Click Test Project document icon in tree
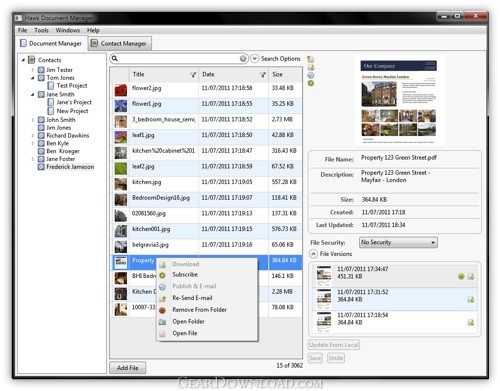 [x=51, y=86]
